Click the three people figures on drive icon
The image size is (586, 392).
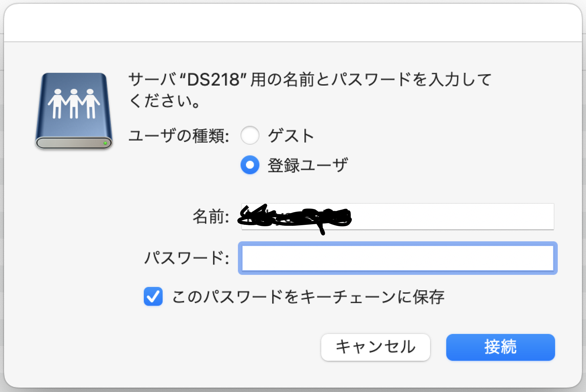[x=74, y=103]
